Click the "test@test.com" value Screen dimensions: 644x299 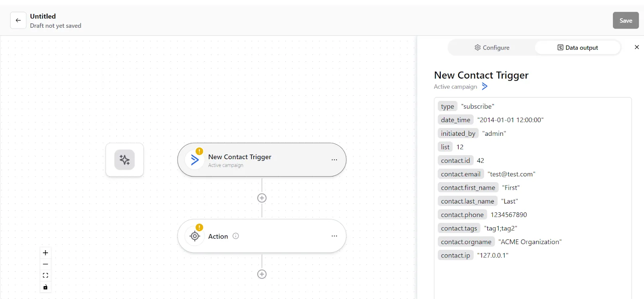pyautogui.click(x=512, y=174)
